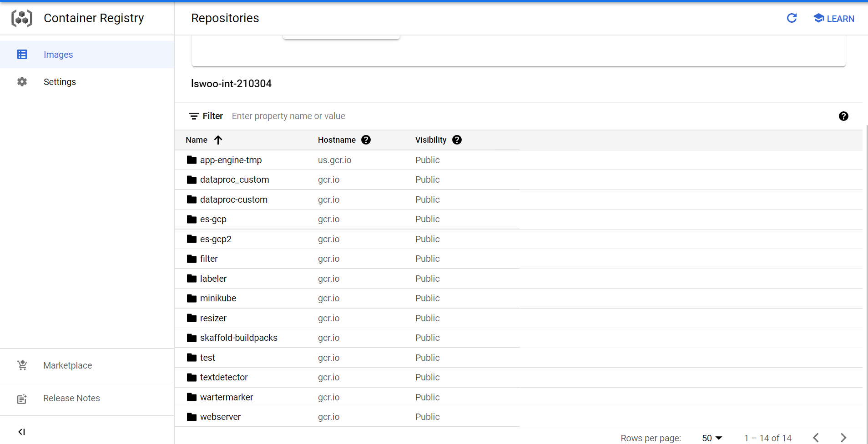Click Public visibility for webserver row
Image resolution: width=868 pixels, height=444 pixels.
[428, 417]
